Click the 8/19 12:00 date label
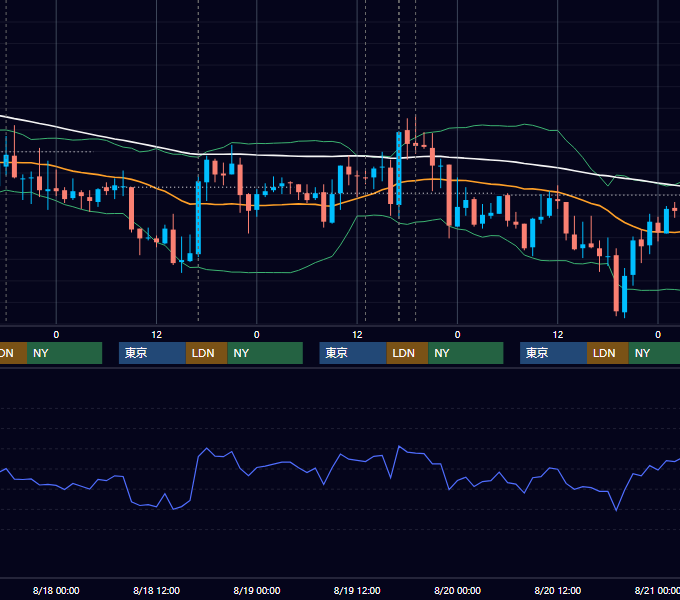 (x=357, y=590)
